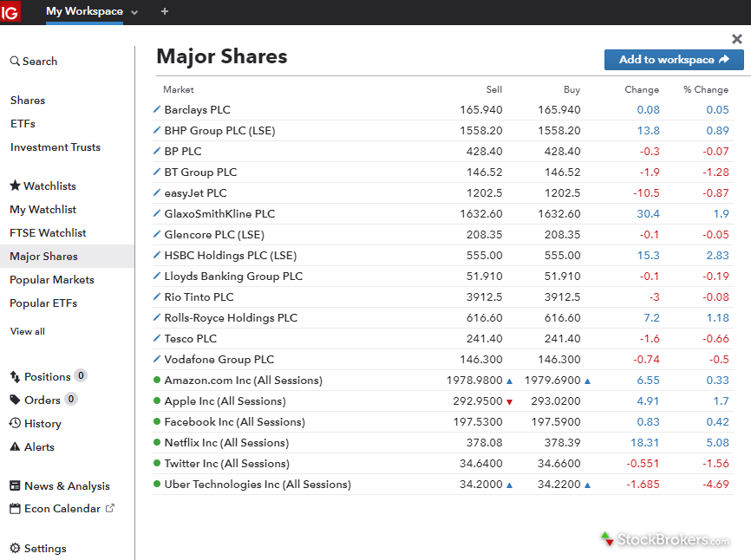751x560 pixels.
Task: Click the pencil icon beside easyJet PLC
Action: click(157, 192)
